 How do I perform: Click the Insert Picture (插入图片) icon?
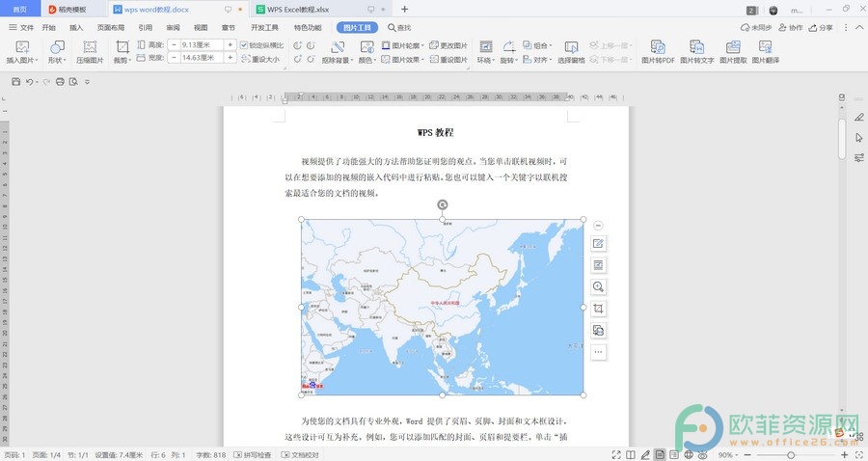pyautogui.click(x=22, y=47)
